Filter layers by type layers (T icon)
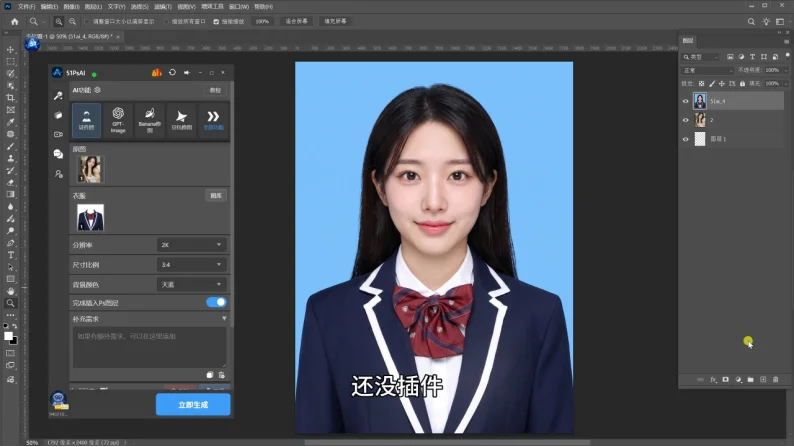 [x=752, y=57]
